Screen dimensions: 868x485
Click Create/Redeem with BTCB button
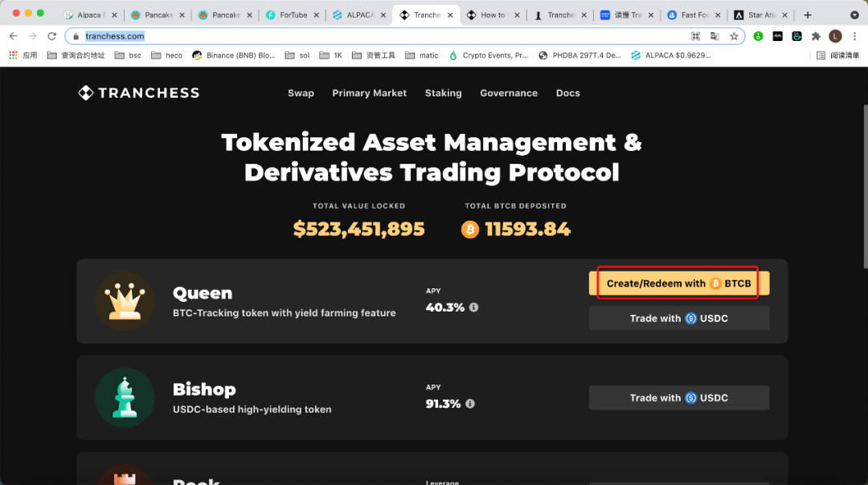coord(678,283)
